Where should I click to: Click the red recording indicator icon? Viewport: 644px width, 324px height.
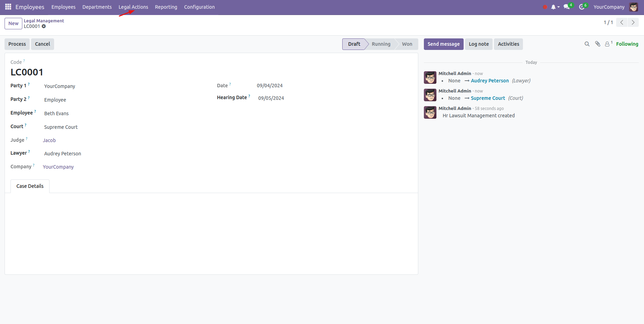pyautogui.click(x=545, y=7)
